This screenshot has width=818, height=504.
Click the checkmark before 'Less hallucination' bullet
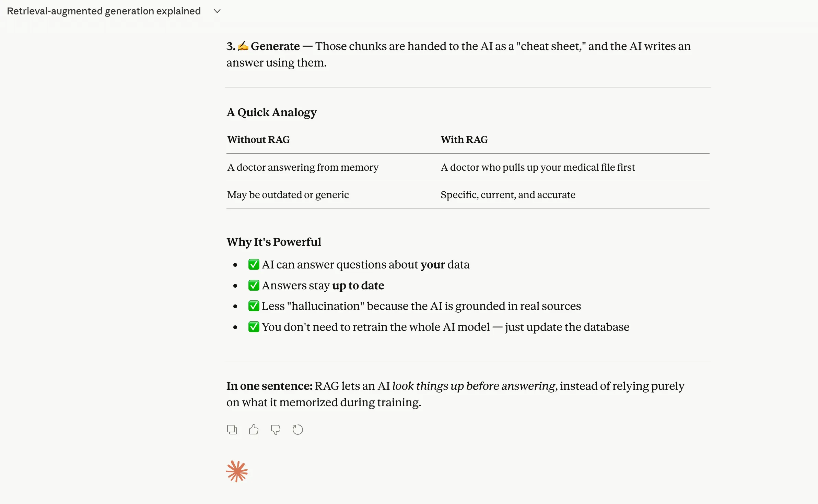coord(254,306)
